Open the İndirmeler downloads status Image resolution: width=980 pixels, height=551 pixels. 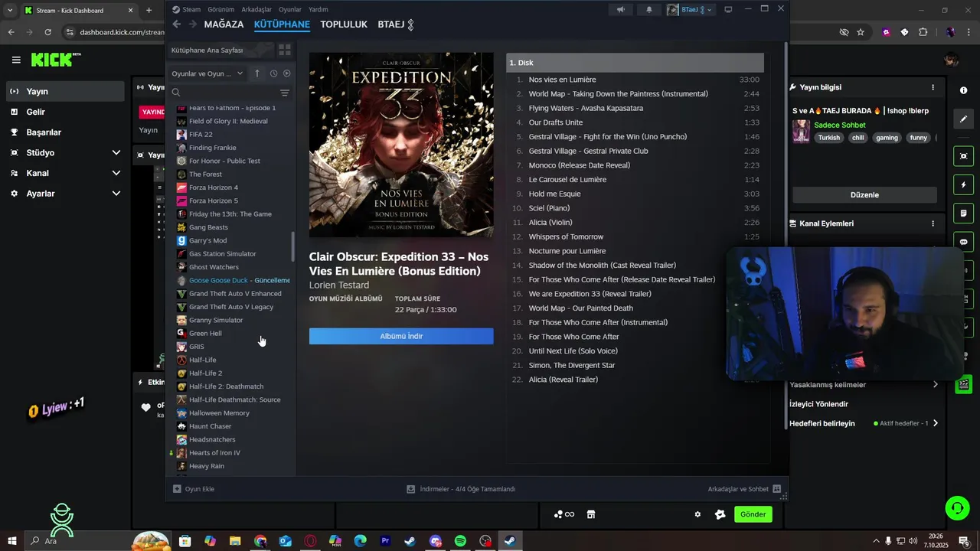tap(461, 489)
